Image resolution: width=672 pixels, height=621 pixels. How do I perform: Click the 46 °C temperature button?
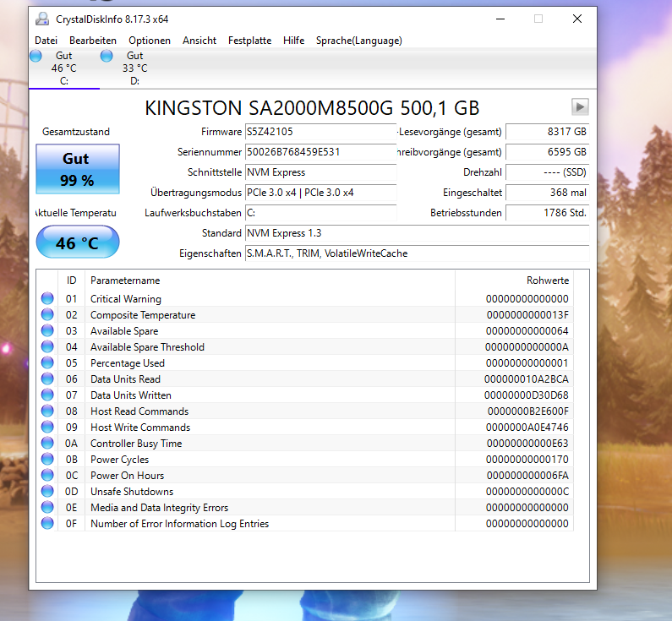[78, 242]
